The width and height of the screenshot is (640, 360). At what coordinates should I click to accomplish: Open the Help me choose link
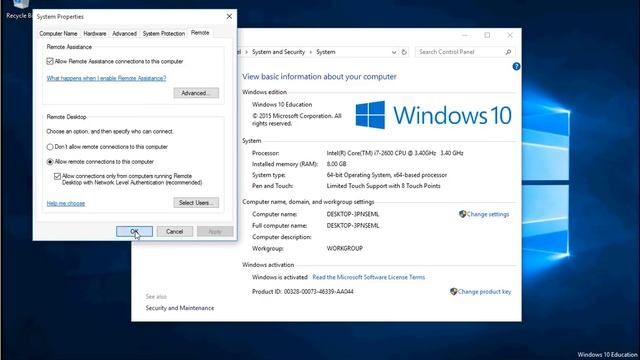66,203
